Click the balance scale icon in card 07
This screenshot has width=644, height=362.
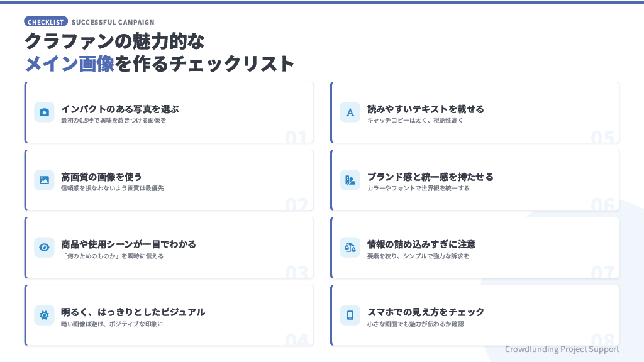click(x=350, y=248)
